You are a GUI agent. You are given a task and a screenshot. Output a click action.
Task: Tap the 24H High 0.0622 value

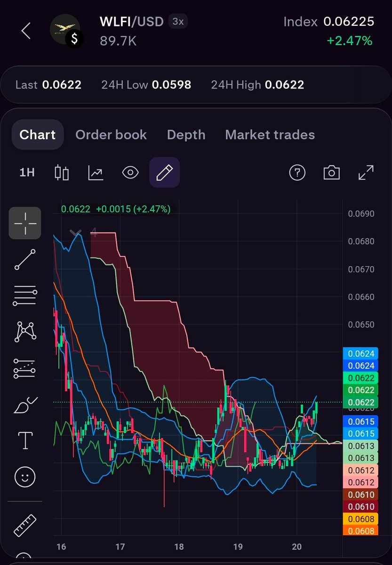click(x=257, y=85)
